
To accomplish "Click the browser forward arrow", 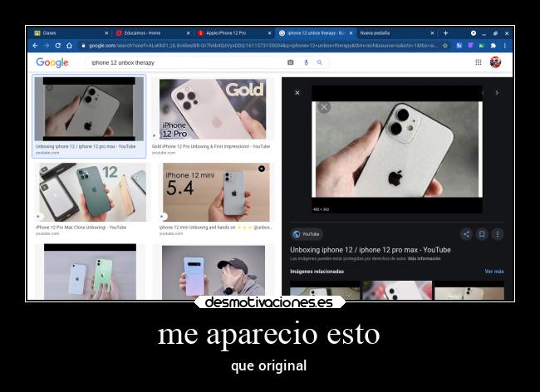I will point(47,46).
